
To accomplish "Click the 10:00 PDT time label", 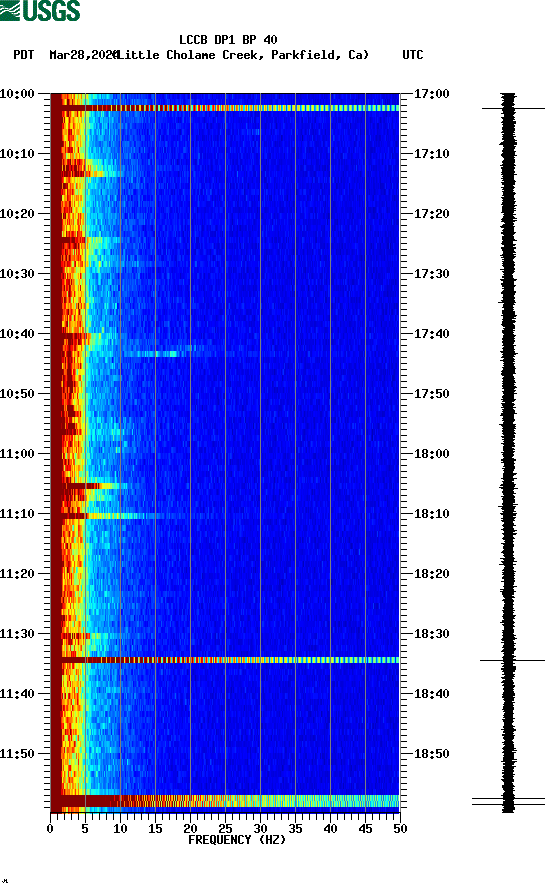I will [17, 94].
